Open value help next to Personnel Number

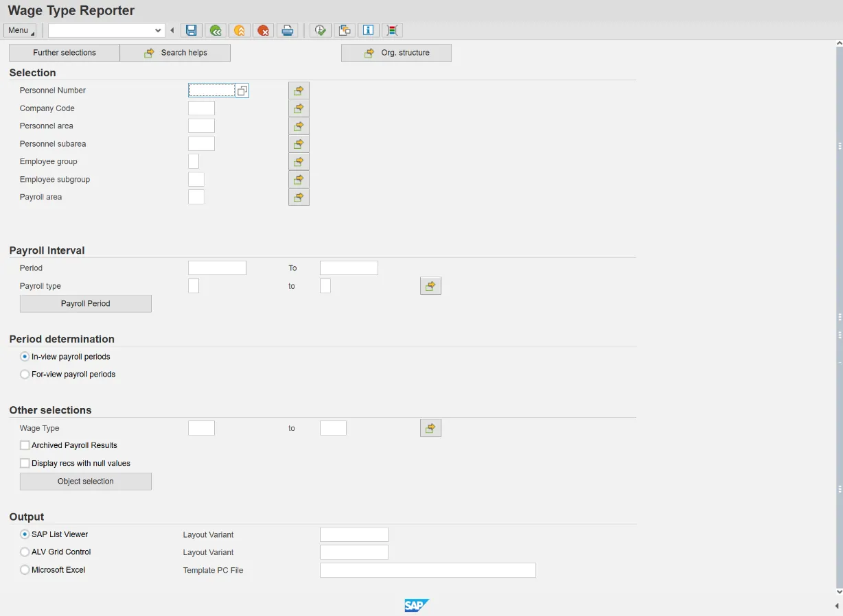point(242,91)
